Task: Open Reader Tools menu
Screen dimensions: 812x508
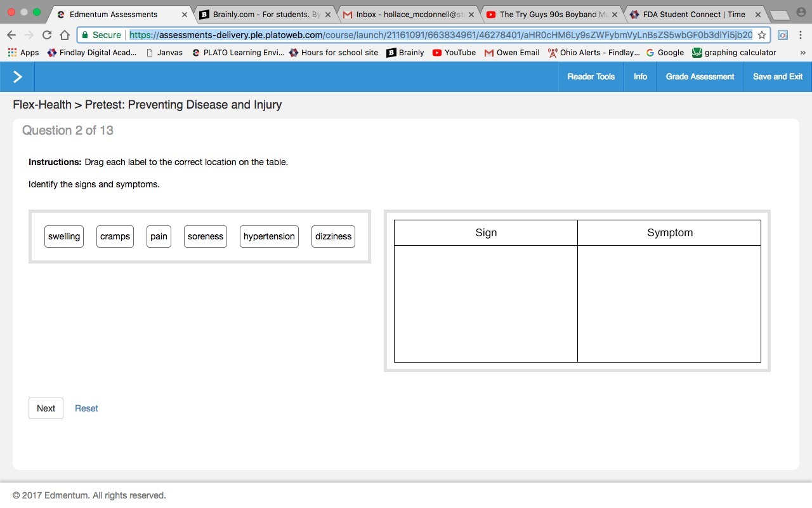Action: tap(591, 77)
